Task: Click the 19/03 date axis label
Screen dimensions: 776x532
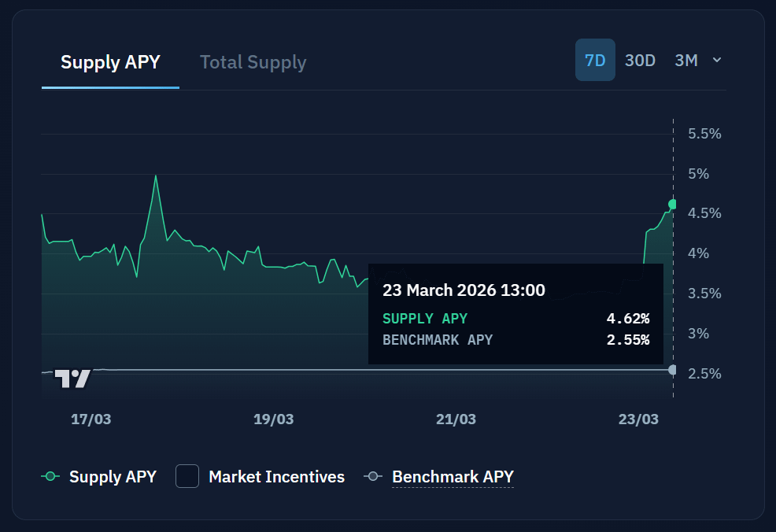Action: click(x=273, y=419)
